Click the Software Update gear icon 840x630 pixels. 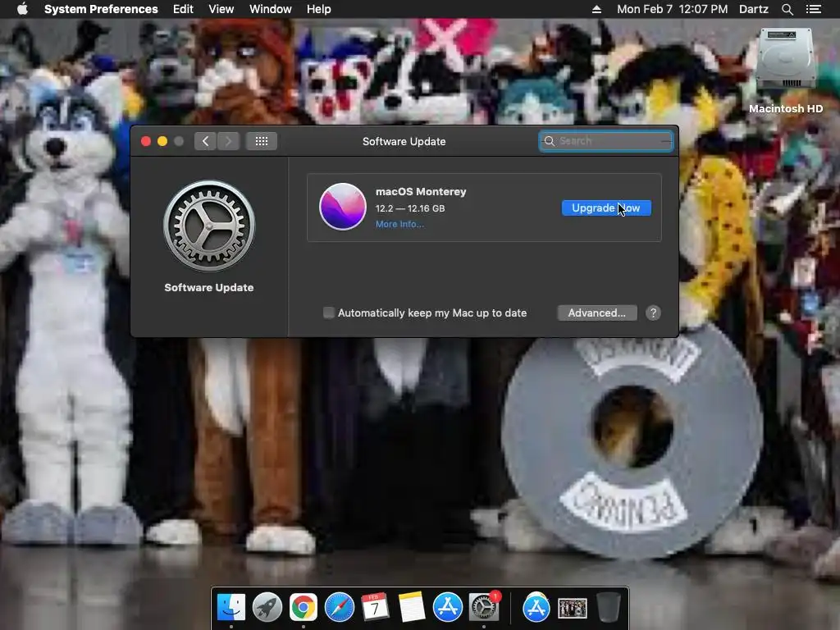tap(209, 226)
